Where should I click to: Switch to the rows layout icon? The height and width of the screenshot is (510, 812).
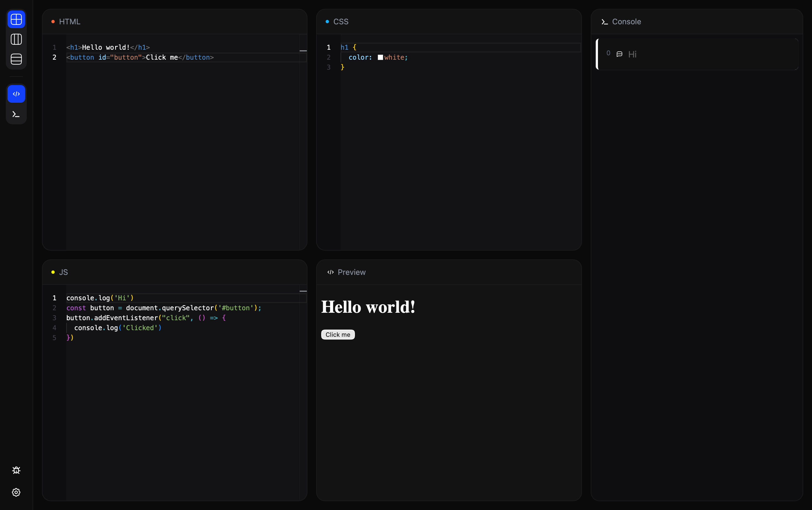[16, 59]
